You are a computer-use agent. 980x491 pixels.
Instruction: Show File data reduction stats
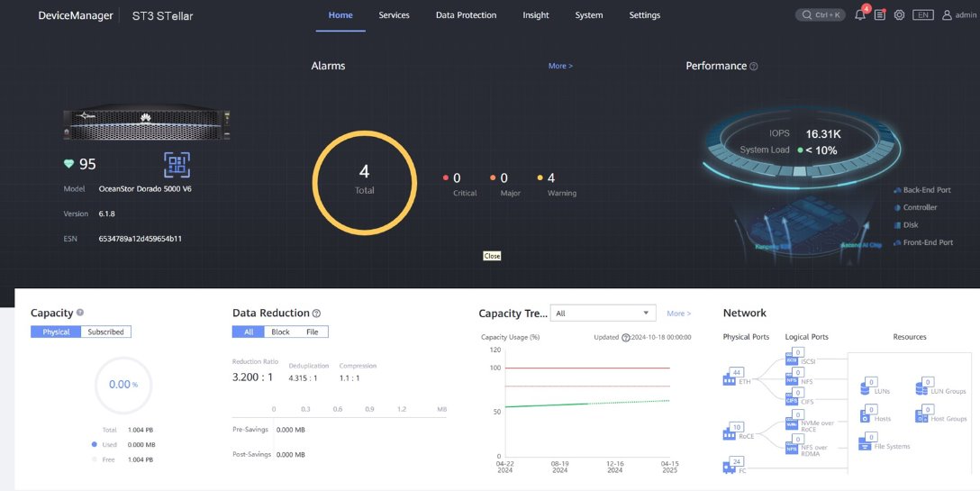coord(312,332)
